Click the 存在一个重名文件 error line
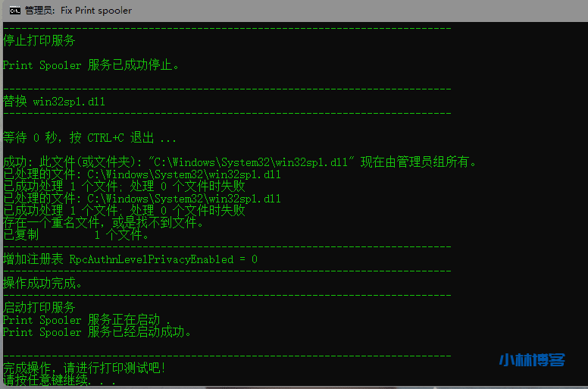This screenshot has width=588, height=389. pyautogui.click(x=103, y=223)
